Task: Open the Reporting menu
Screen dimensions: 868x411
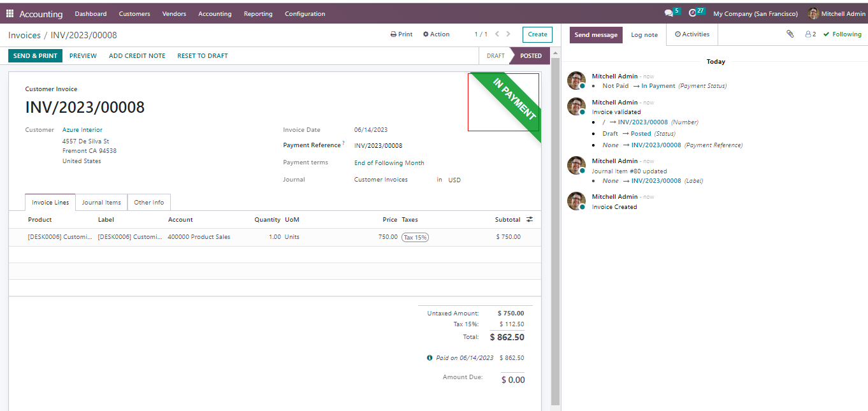Action: click(x=258, y=14)
